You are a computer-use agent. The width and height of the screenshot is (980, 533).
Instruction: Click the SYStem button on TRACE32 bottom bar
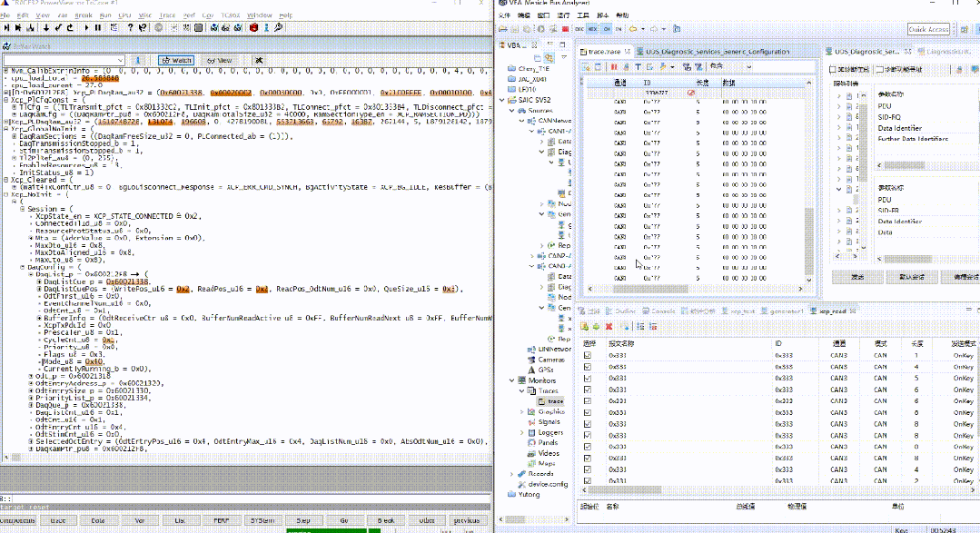[x=262, y=520]
